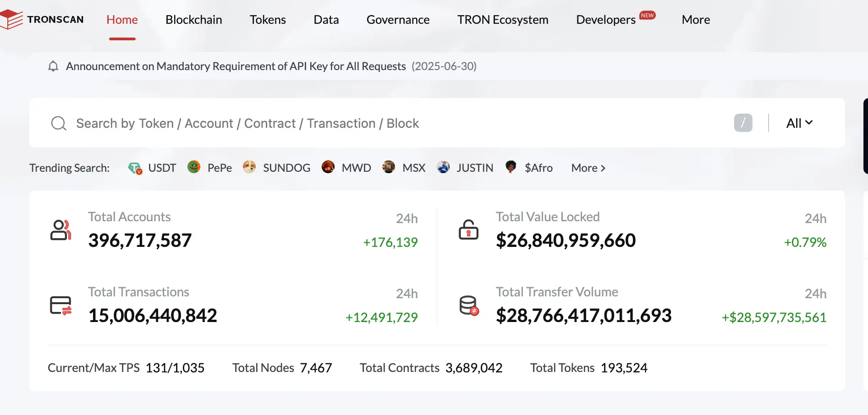Click the Total Tokens count 193,524
Image resolution: width=868 pixels, height=415 pixels.
click(x=624, y=368)
